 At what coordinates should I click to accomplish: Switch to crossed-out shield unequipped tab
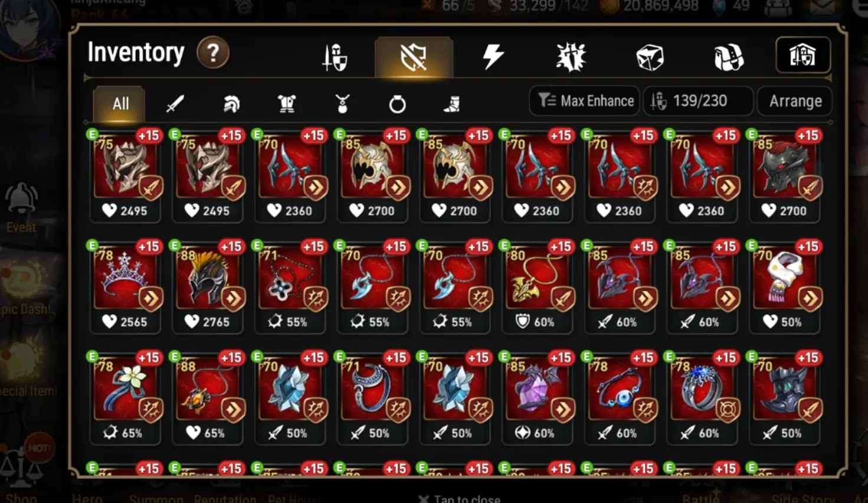414,57
